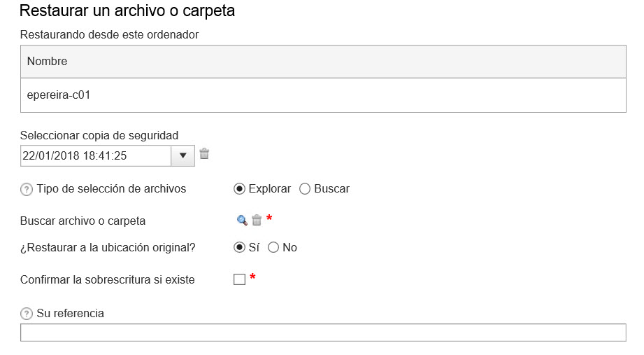This screenshot has height=355, width=644.
Task: Clear chosen file with the trash icon beside magnifier
Action: click(x=257, y=220)
